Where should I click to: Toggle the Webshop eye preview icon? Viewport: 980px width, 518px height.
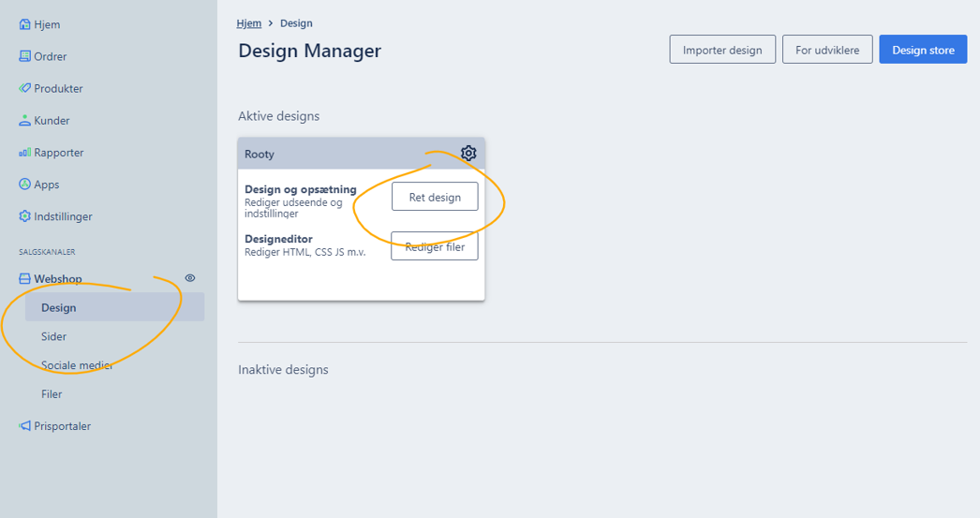point(190,278)
